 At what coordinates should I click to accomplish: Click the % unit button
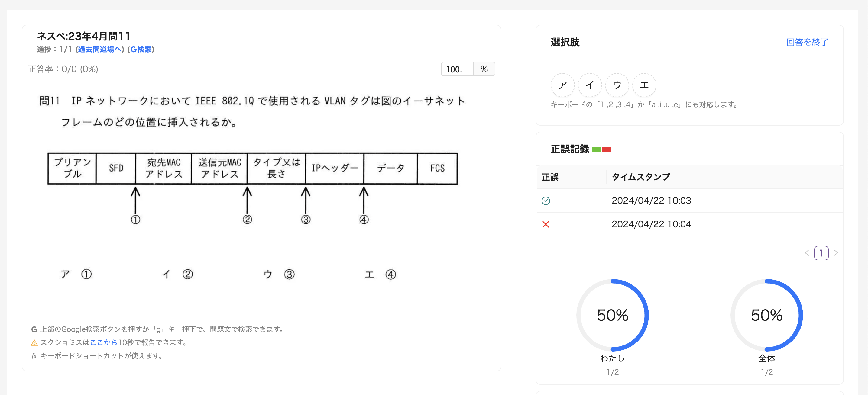click(x=484, y=69)
